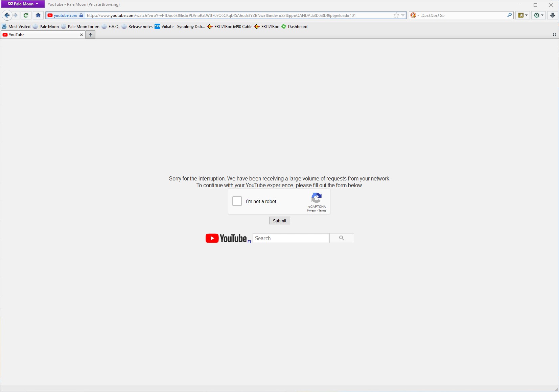
Task: Reload the current page
Action: pos(26,15)
